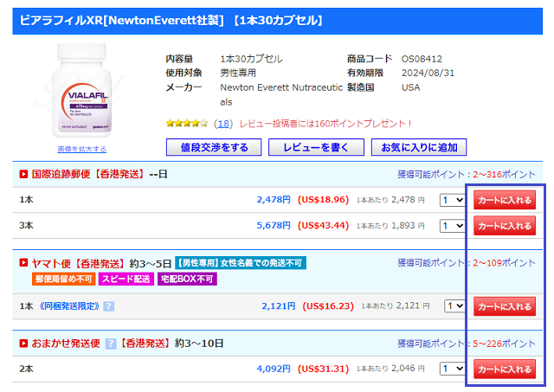The height and width of the screenshot is (392, 554).
Task: Add product via お気に入りに追加 button
Action: pos(419,147)
